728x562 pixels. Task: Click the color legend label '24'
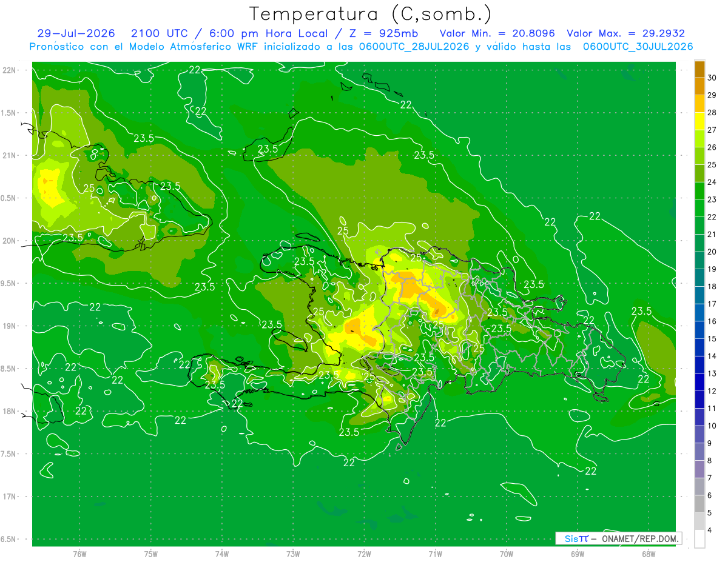click(x=712, y=182)
